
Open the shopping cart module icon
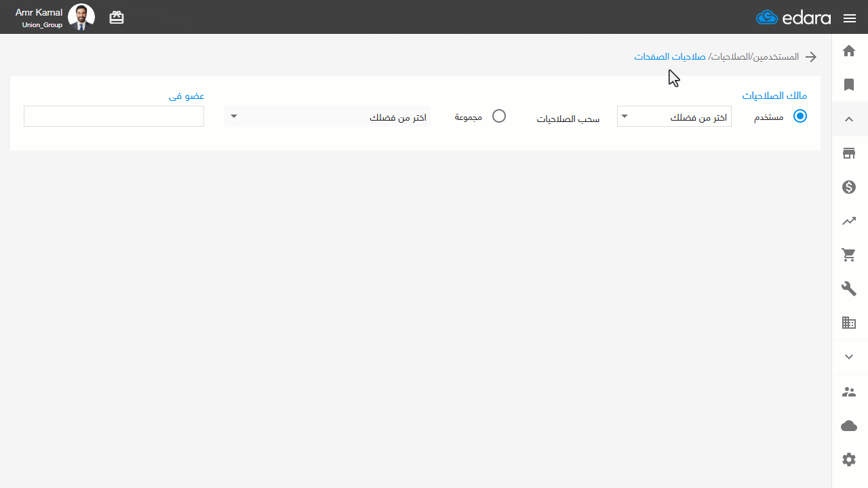[849, 255]
